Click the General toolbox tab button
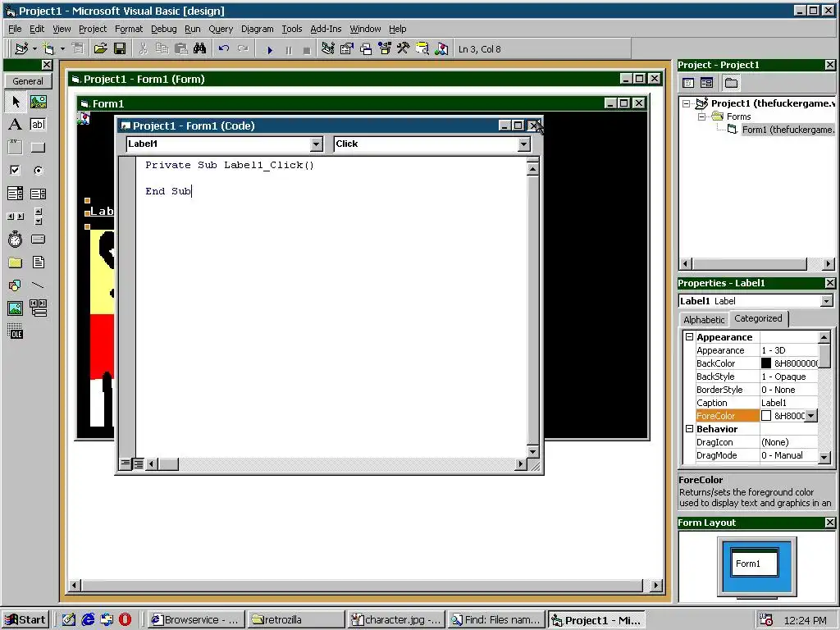 [28, 81]
